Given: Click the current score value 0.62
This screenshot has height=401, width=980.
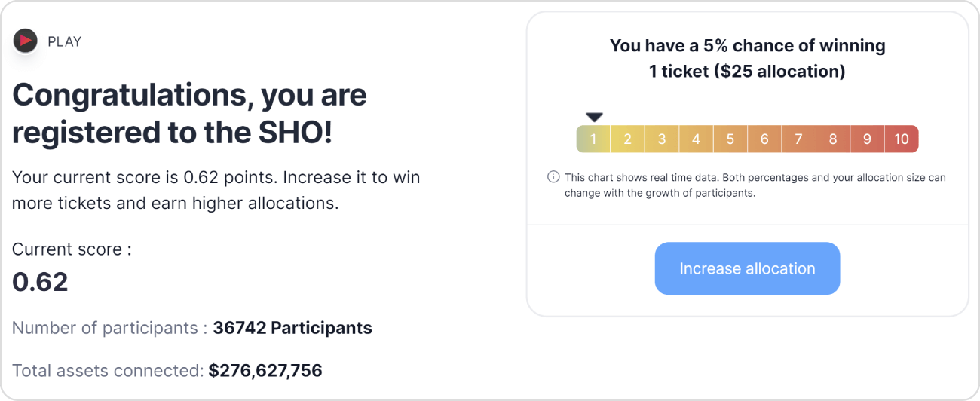Looking at the screenshot, I should (x=40, y=282).
